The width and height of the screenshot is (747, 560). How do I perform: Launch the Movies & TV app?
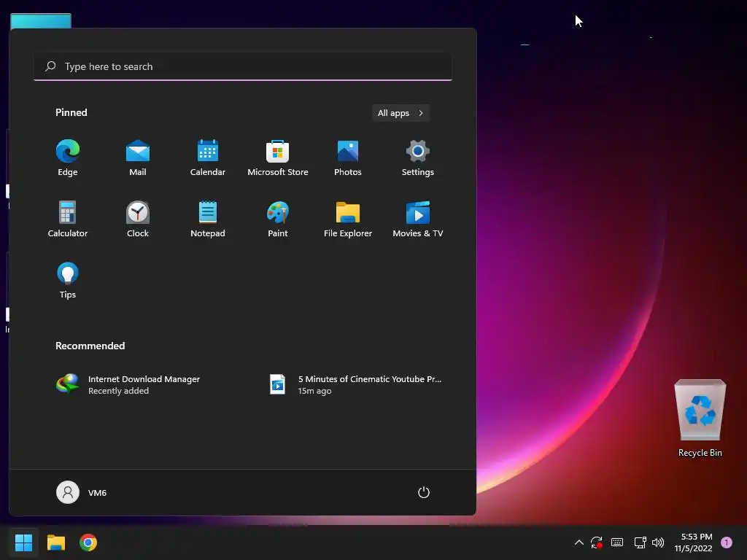(418, 219)
